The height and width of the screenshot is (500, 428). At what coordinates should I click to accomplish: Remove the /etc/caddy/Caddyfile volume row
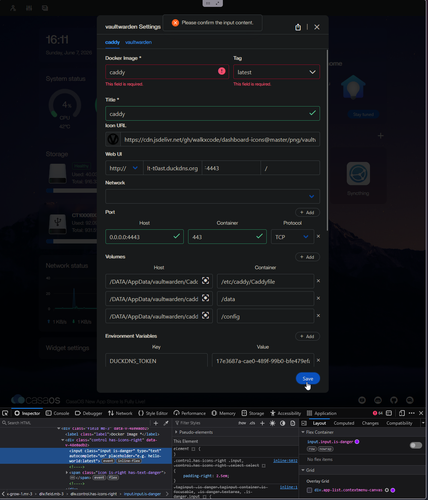318,281
